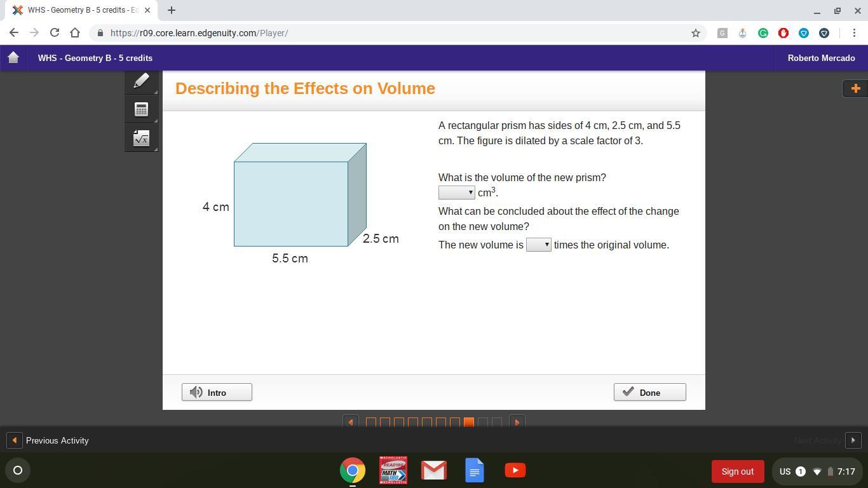Jump to the first question square
This screenshot has width=868, height=488.
coord(371,422)
